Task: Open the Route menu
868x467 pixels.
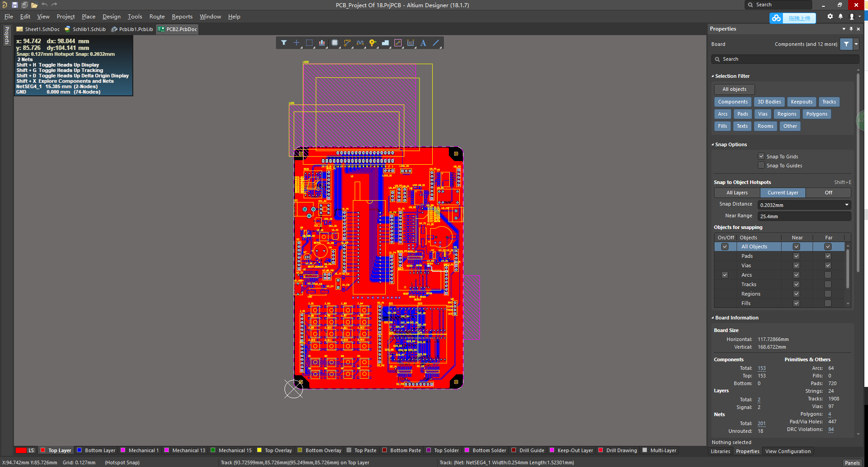Action: pyautogui.click(x=157, y=17)
